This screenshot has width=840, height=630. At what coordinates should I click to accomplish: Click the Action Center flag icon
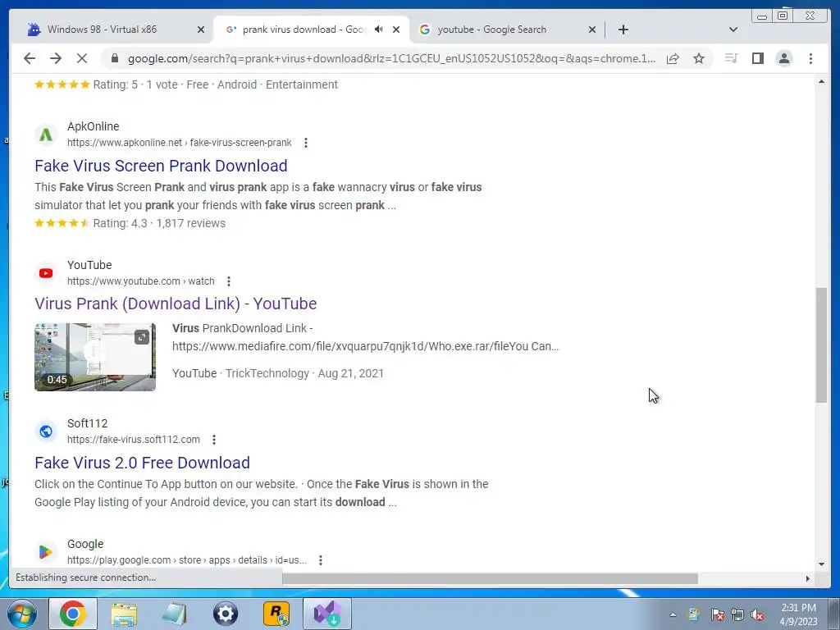click(717, 614)
